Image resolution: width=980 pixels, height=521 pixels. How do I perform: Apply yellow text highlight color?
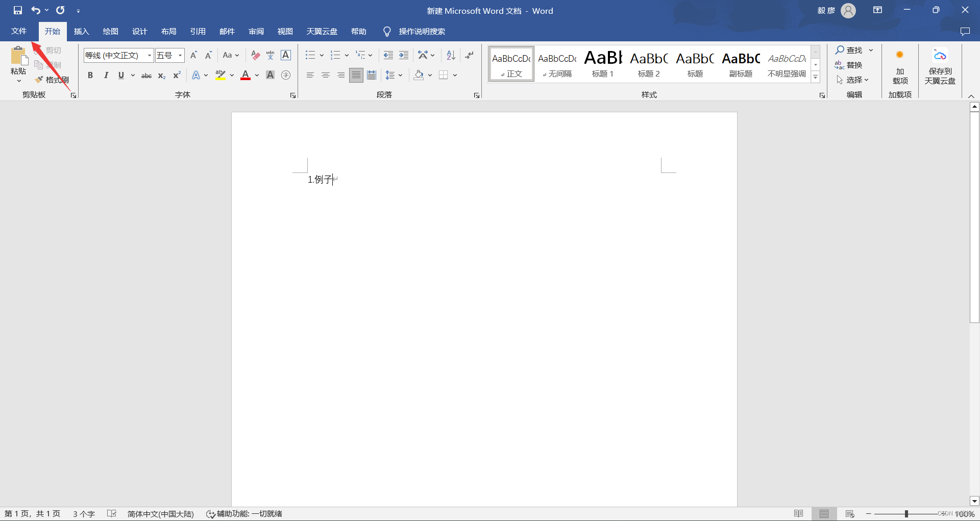[220, 76]
